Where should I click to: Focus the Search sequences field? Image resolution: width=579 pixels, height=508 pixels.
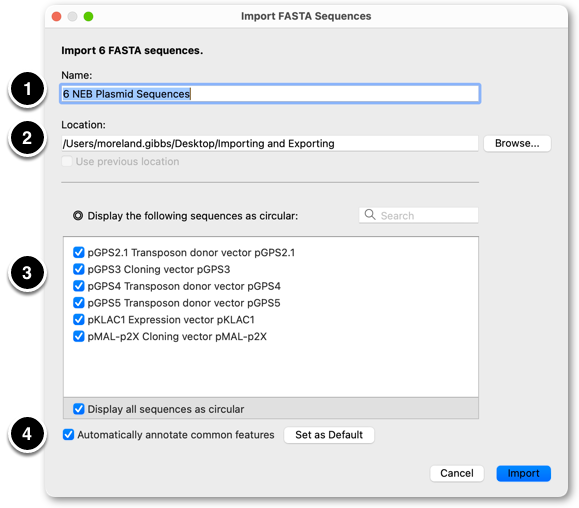[x=418, y=215]
